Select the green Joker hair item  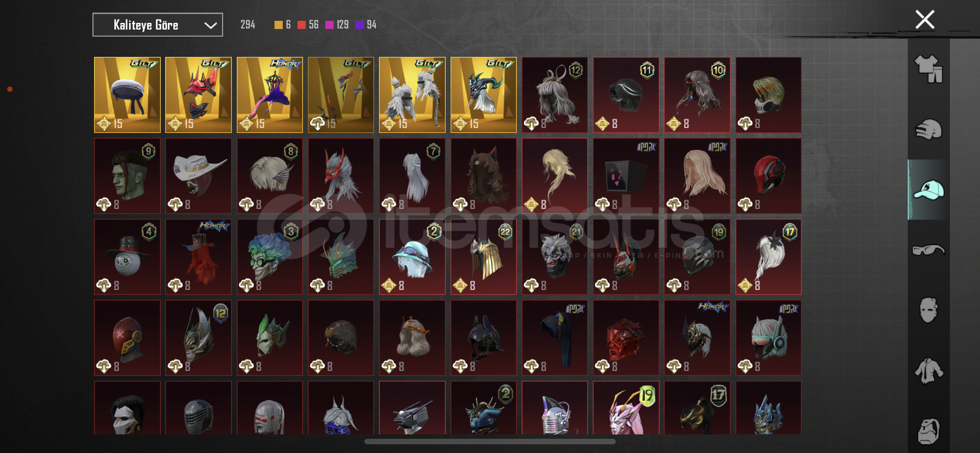270,257
